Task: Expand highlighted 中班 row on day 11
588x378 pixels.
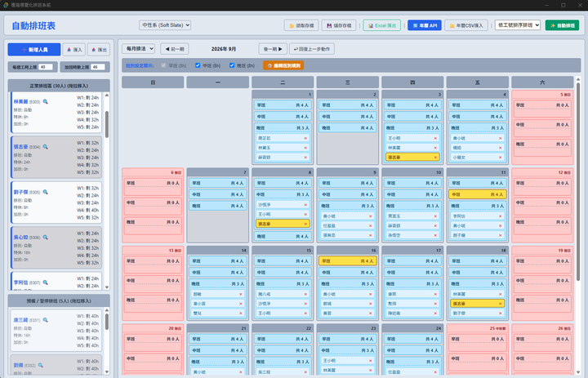Action: (478, 194)
